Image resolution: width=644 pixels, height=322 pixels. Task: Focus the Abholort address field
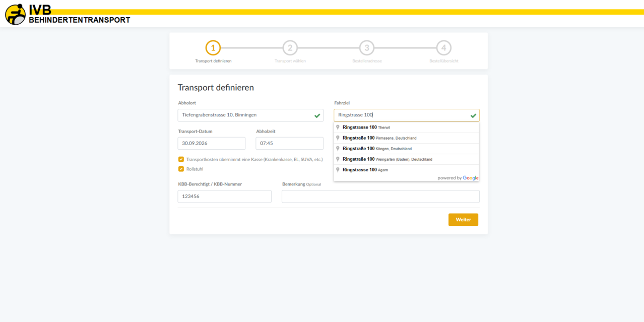[250, 115]
